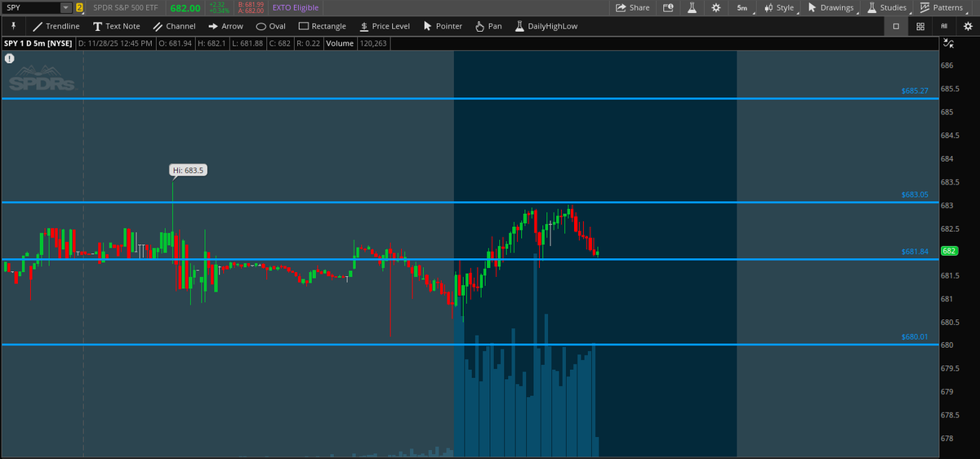Click the SPY 1 D 5m [NYSE] label
This screenshot has width=980, height=459.
tap(38, 42)
